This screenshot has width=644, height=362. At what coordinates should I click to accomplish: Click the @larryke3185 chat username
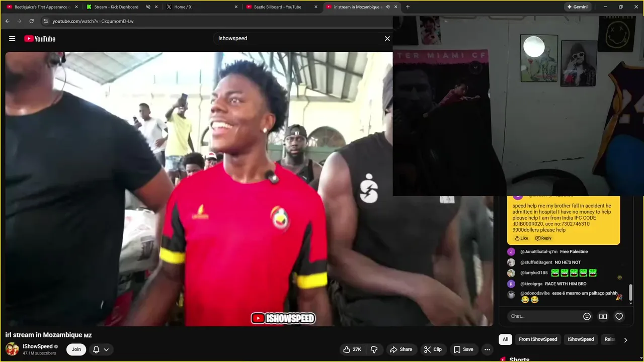pos(534,273)
